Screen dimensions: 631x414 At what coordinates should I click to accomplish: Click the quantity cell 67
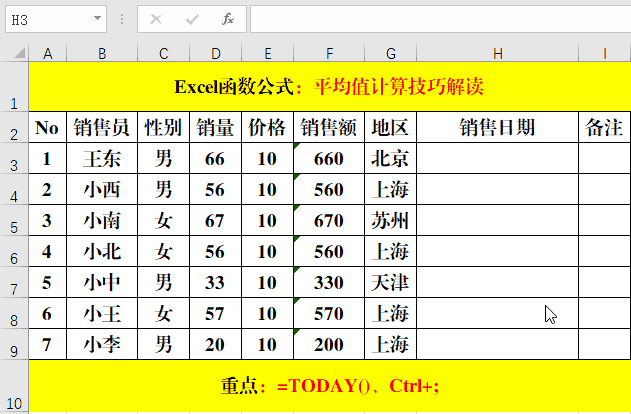[216, 220]
